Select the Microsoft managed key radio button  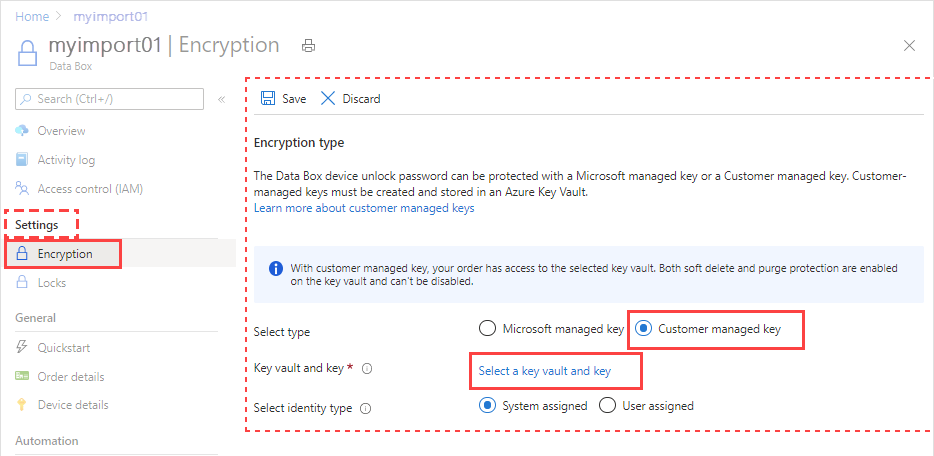(x=487, y=329)
